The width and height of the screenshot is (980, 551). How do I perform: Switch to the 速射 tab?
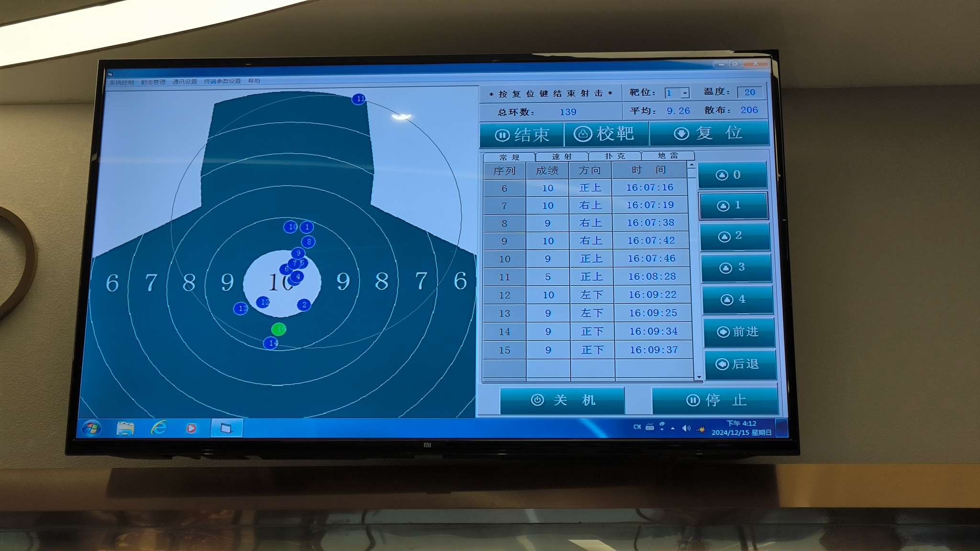pyautogui.click(x=562, y=156)
